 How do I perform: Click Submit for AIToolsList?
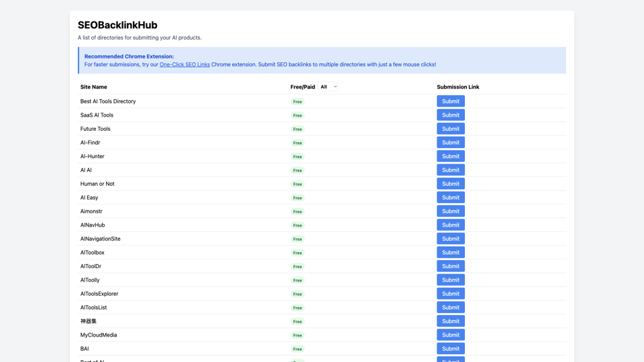tap(451, 308)
